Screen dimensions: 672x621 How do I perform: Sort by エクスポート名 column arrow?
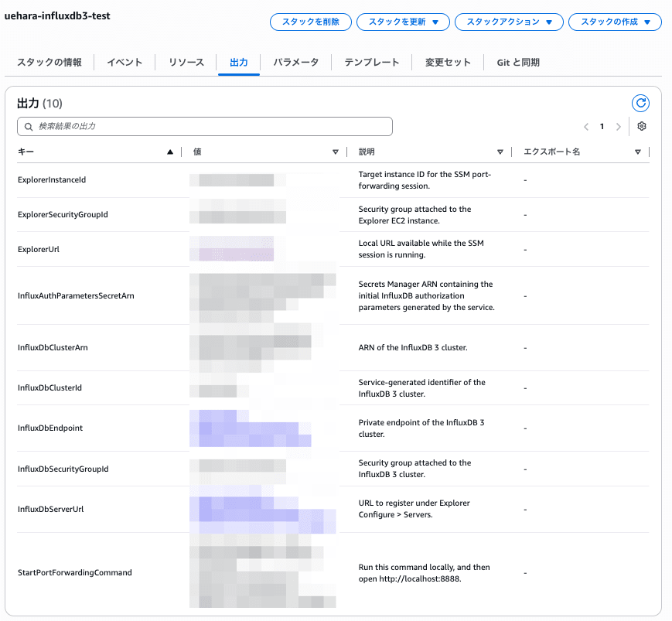(x=638, y=152)
